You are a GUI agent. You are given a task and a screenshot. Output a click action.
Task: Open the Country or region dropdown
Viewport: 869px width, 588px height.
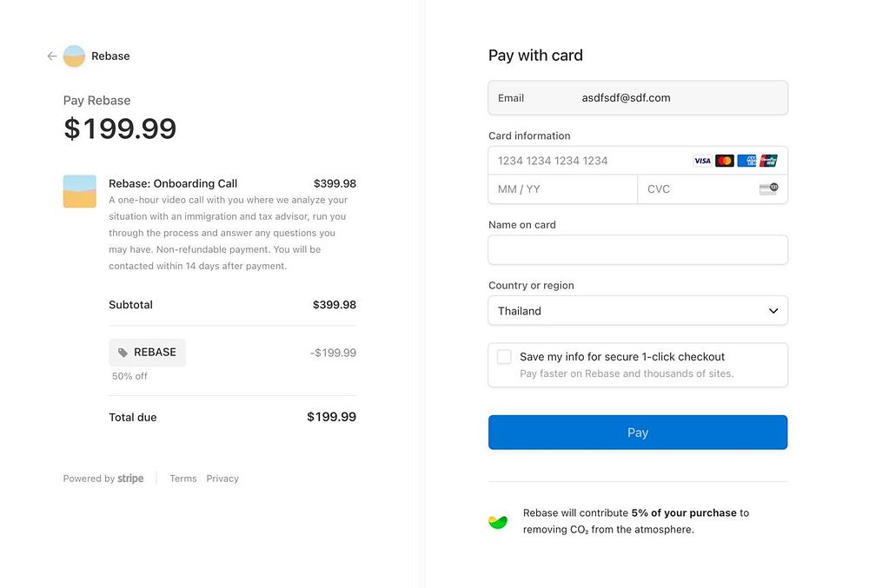[637, 311]
